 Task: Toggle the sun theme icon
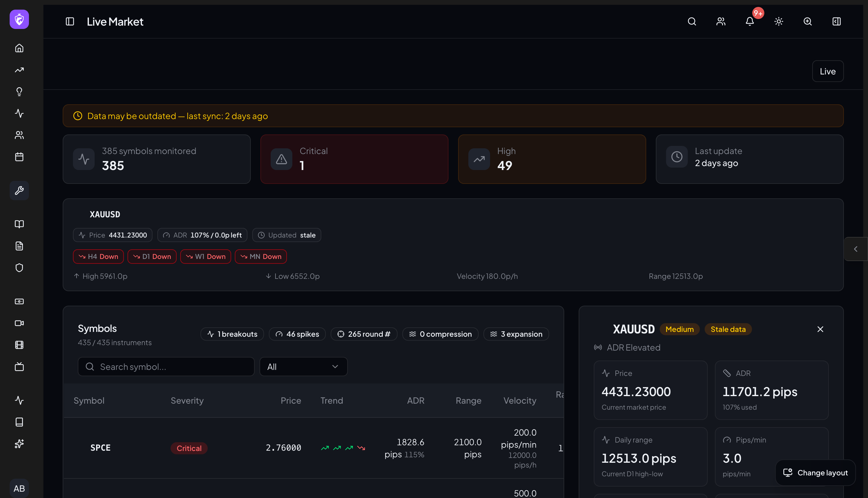pyautogui.click(x=778, y=21)
